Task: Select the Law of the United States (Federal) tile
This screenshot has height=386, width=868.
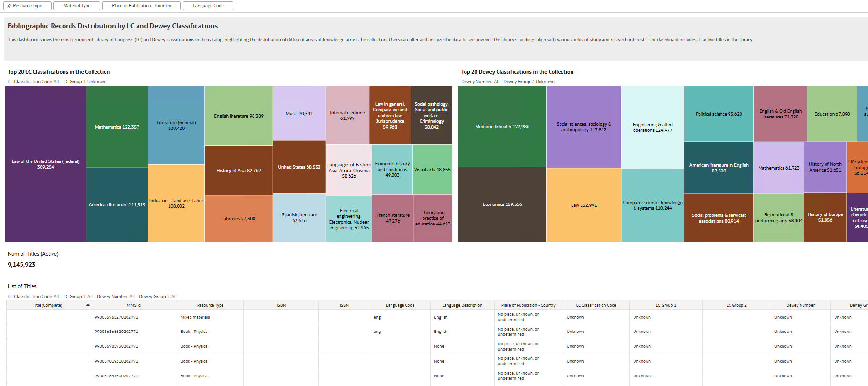Action: [45, 164]
